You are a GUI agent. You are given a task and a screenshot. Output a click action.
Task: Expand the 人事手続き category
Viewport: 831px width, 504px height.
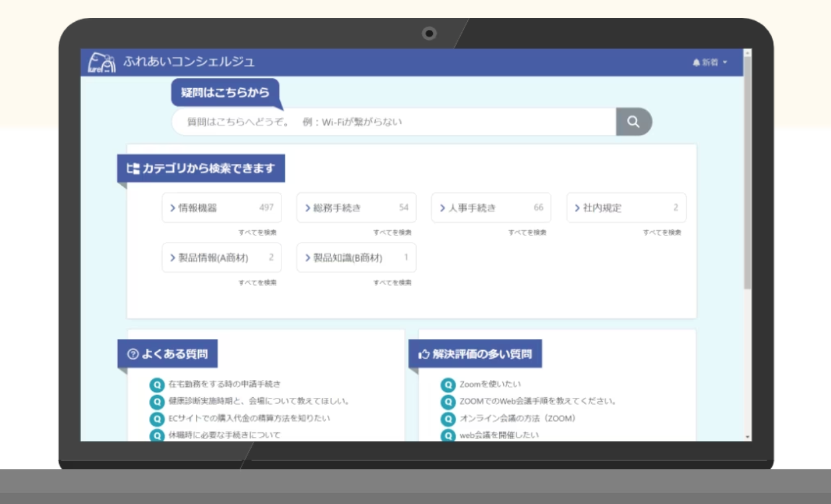click(491, 208)
